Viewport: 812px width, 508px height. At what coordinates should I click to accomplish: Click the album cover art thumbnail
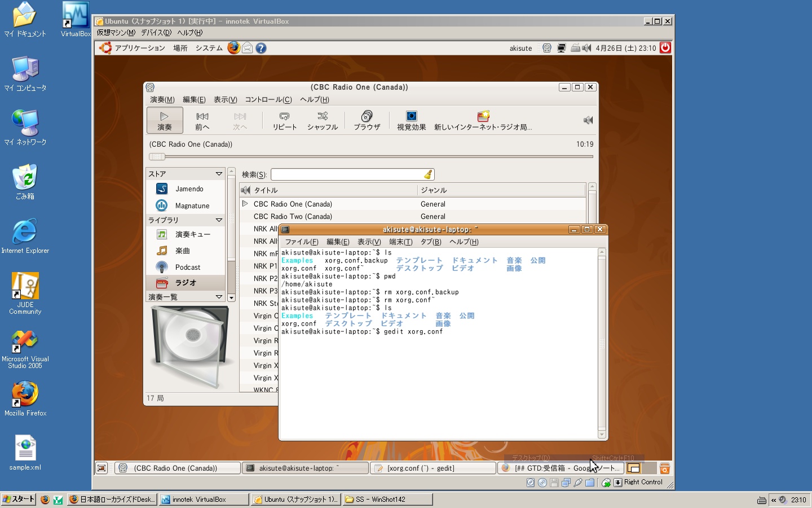(190, 347)
